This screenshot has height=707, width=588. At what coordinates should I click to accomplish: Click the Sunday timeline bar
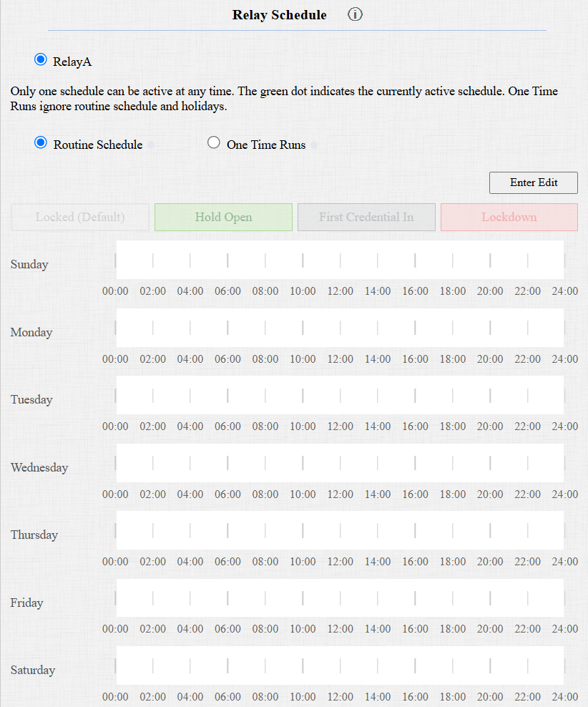point(340,260)
